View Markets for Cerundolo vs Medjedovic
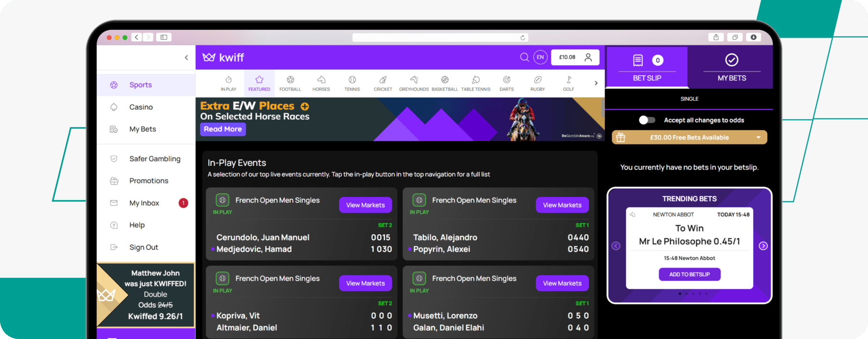Image resolution: width=868 pixels, height=339 pixels. point(366,205)
